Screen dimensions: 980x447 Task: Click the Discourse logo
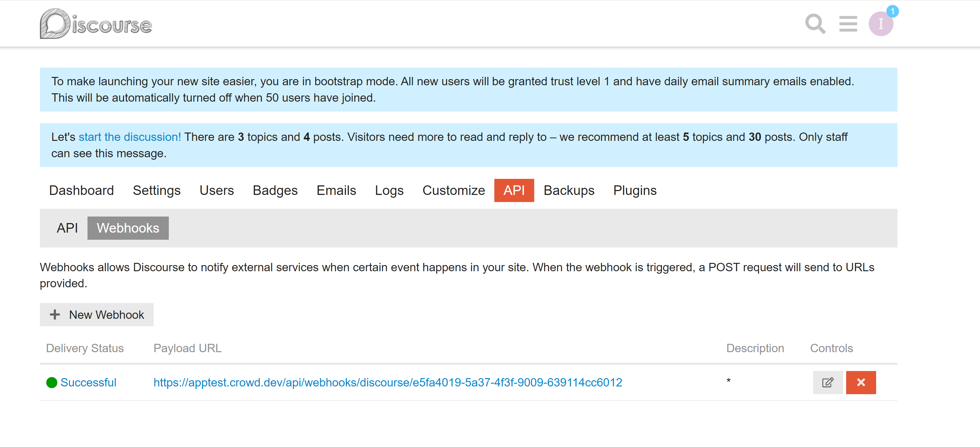[x=96, y=24]
